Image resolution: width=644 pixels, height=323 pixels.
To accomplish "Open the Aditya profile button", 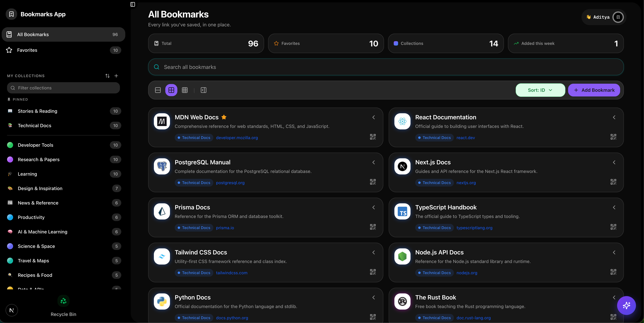I will coord(604,17).
